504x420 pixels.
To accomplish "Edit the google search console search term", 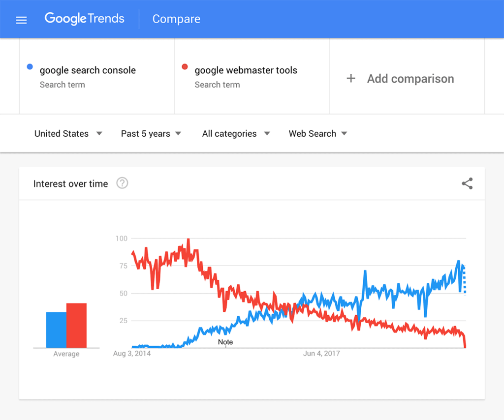I will click(88, 70).
